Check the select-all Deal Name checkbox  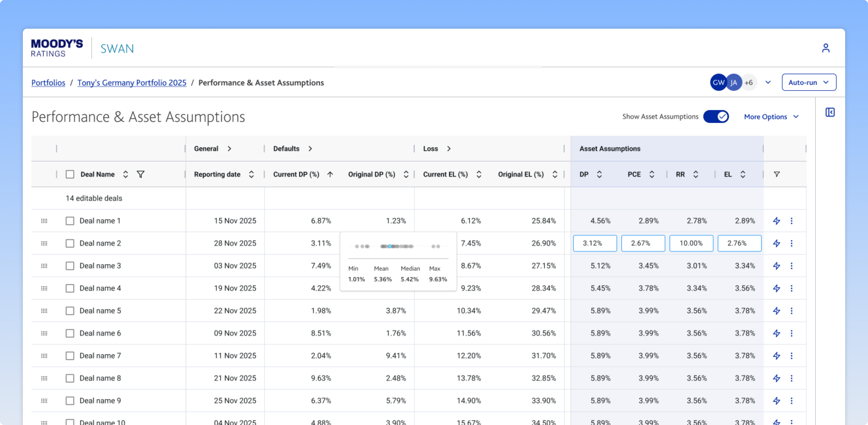70,174
